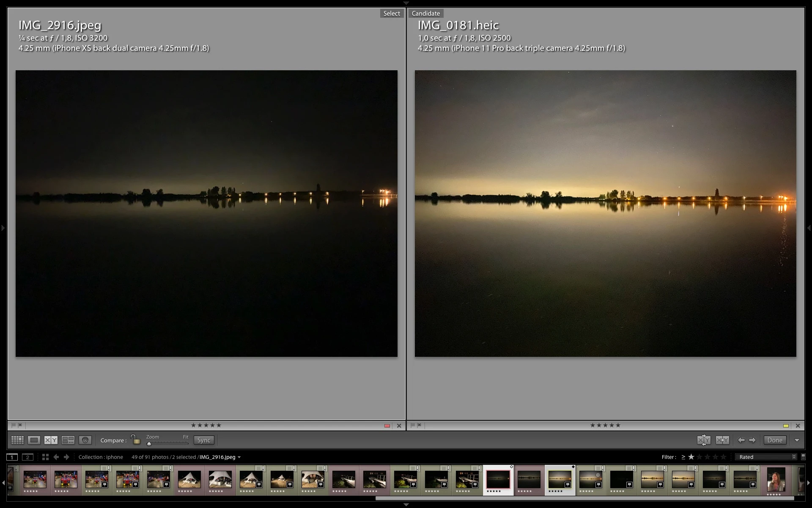Open the IMG_2916.jpeg source path menu
The width and height of the screenshot is (812, 508).
pyautogui.click(x=220, y=457)
